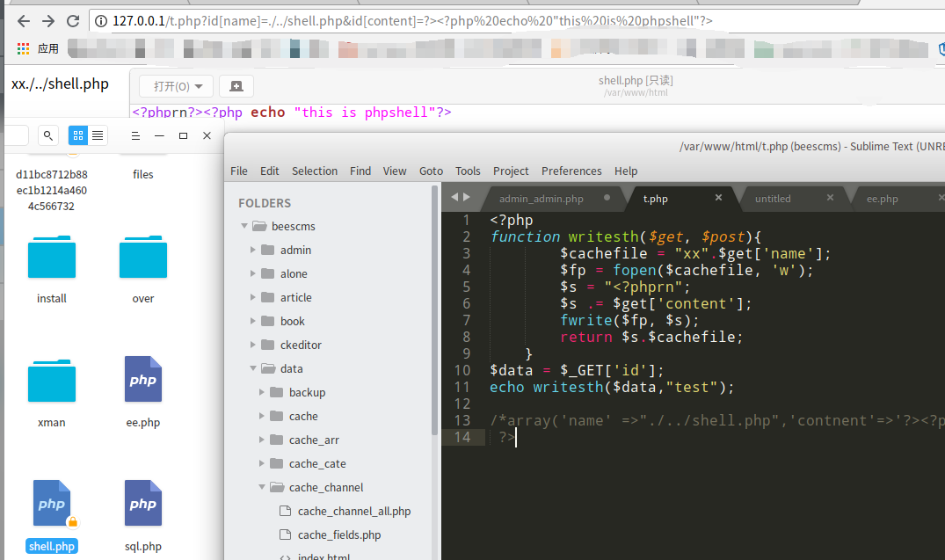Open the Find menu
Viewport: 945px width, 560px height.
(360, 171)
